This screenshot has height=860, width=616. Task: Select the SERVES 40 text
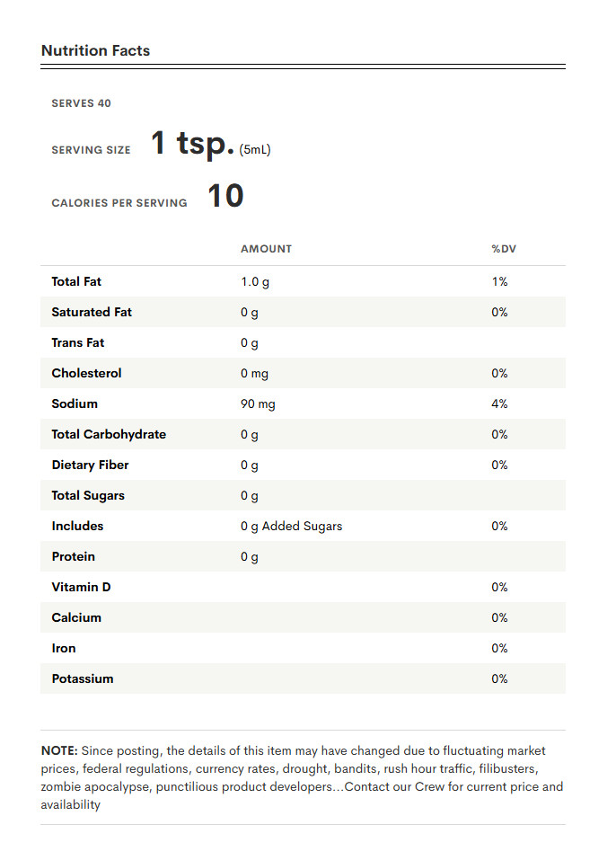(81, 103)
